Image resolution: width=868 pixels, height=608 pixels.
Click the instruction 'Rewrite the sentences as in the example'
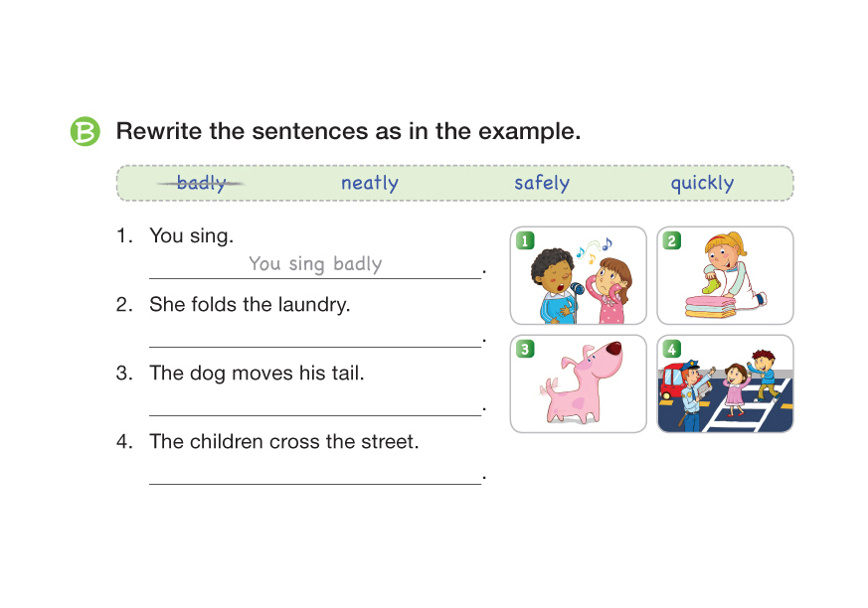[x=348, y=131]
